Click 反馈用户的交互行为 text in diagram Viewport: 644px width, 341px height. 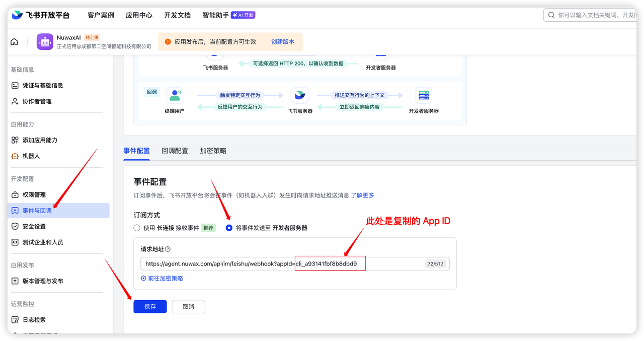240,107
